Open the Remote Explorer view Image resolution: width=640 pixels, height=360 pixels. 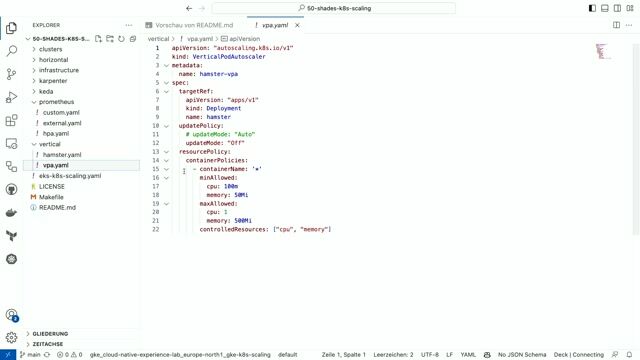click(11, 144)
